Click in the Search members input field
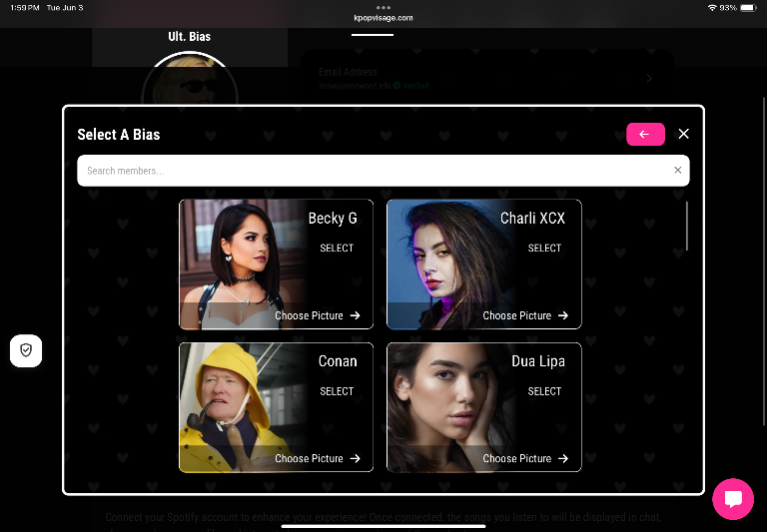Screen dimensions: 767x532 coord(376,171)
